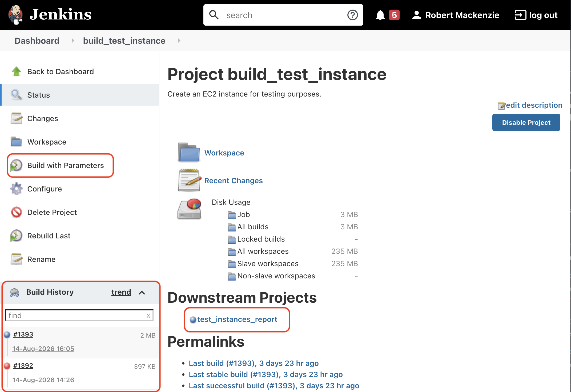Select the Status sidebar item
571x392 pixels.
coord(80,95)
